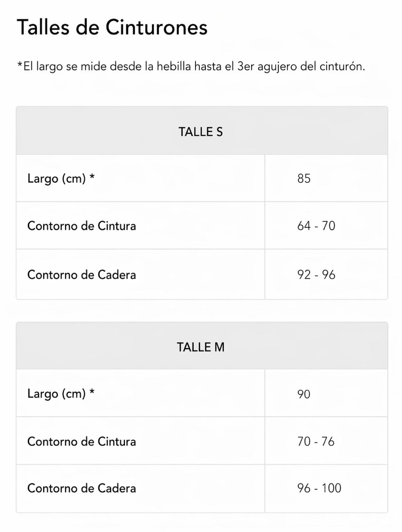The width and height of the screenshot is (402, 532).
Task: Select the 70 - 76 waist value
Action: point(316,441)
